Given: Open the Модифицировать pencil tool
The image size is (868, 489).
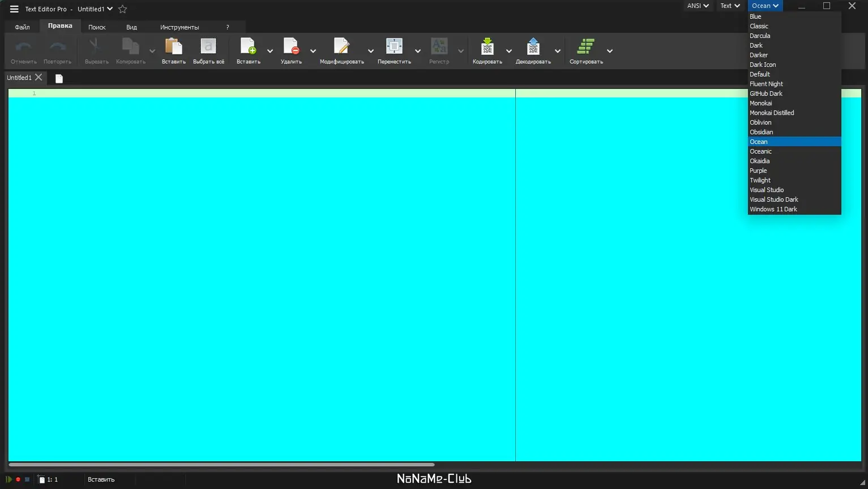Looking at the screenshot, I should pos(340,46).
